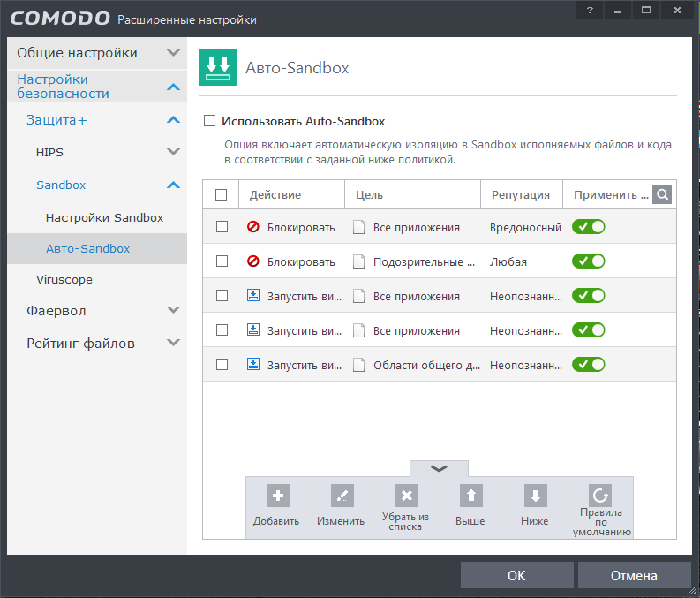Enable the Использовать Auto-Sandbox checkbox

pyautogui.click(x=209, y=121)
